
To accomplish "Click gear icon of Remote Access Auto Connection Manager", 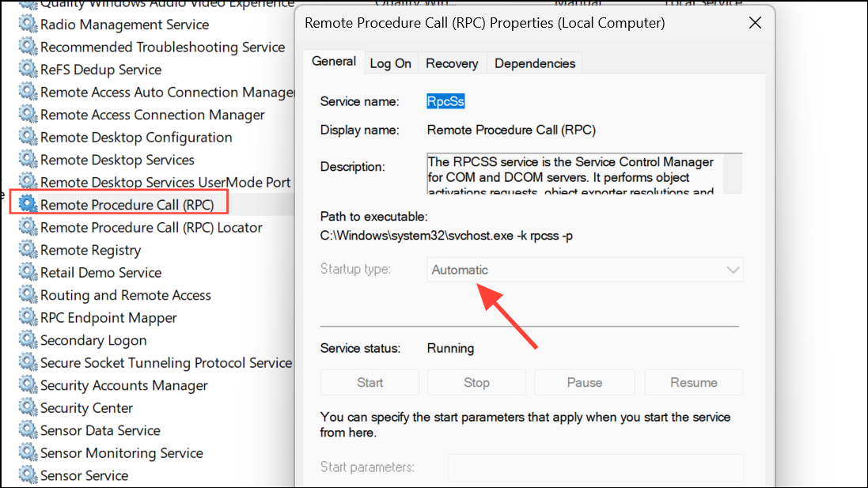I will (x=27, y=92).
